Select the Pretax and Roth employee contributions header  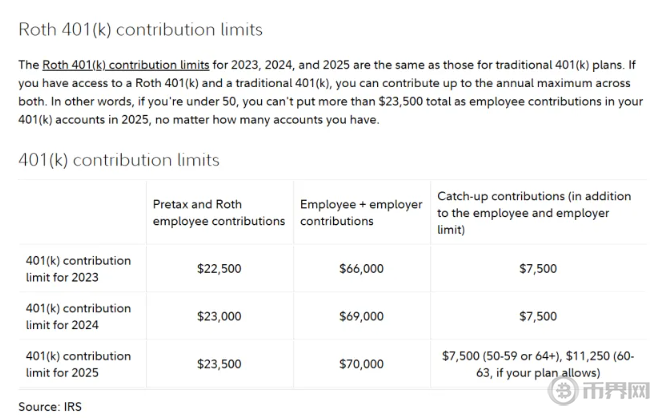click(x=218, y=212)
